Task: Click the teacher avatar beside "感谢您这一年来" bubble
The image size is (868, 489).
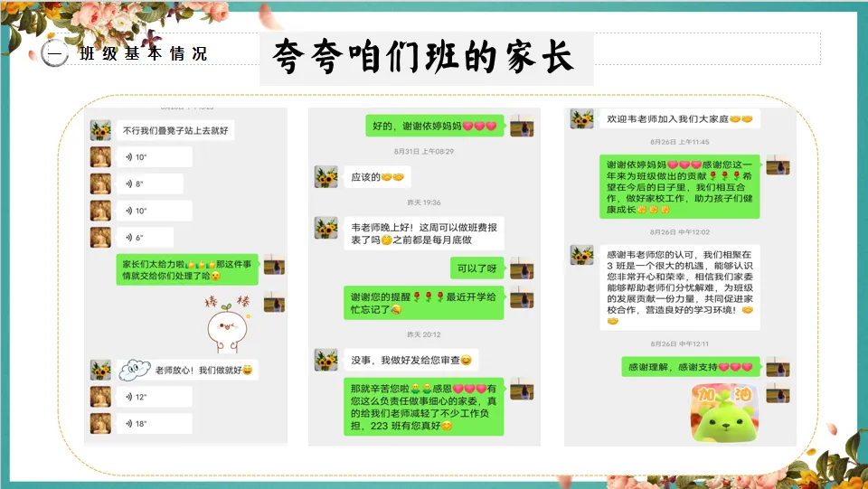Action: click(778, 165)
